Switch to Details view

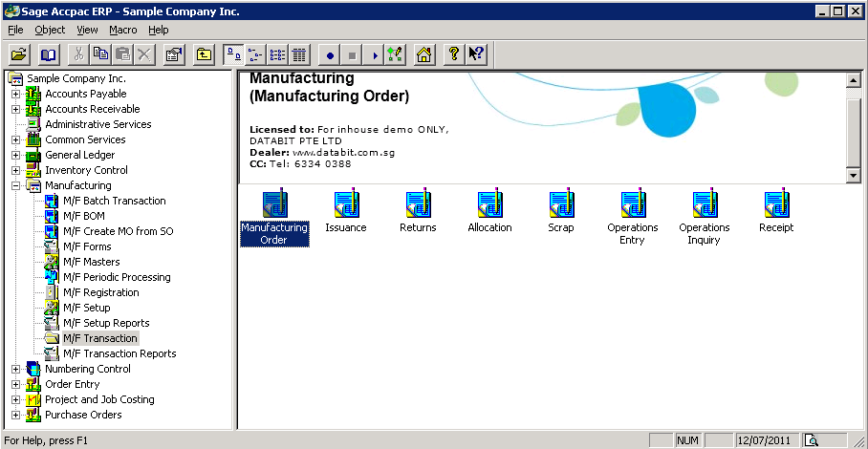tap(298, 54)
